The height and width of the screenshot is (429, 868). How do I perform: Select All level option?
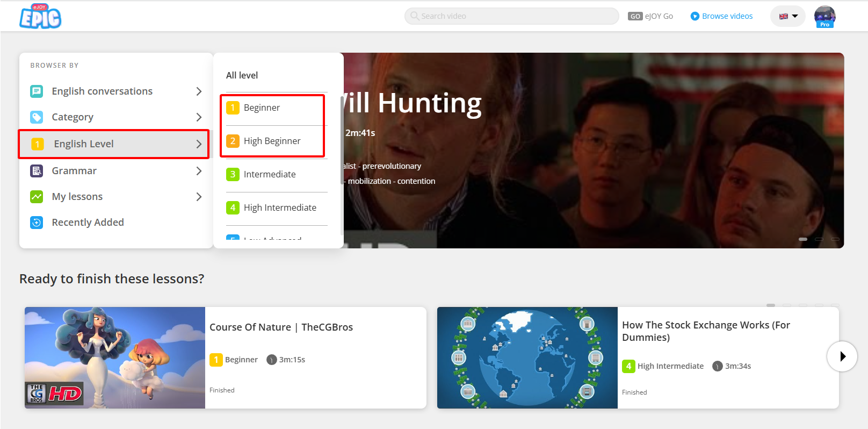(242, 75)
